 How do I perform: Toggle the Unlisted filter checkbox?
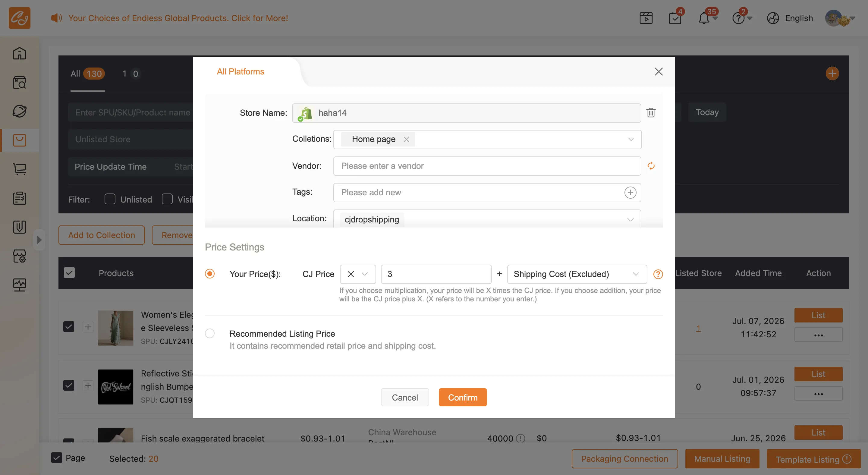click(x=110, y=199)
